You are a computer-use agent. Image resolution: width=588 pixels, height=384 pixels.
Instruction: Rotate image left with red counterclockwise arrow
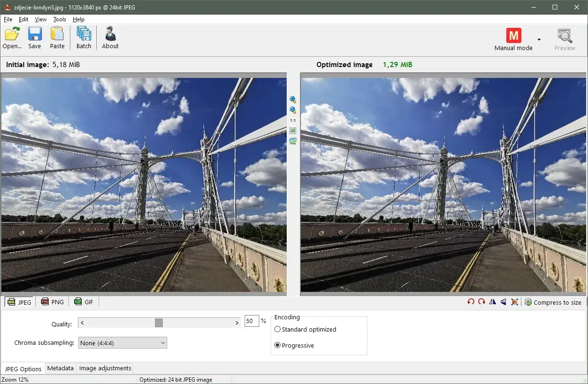tap(471, 302)
